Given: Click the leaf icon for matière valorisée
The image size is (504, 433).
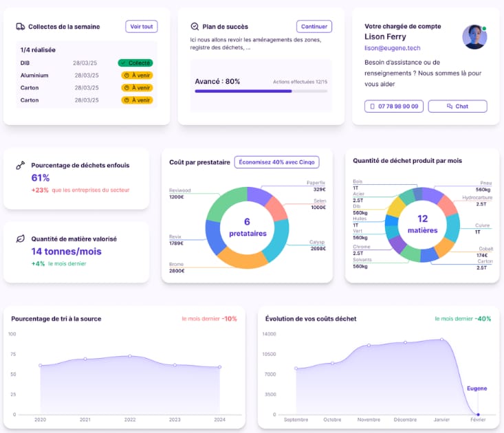Looking at the screenshot, I should pyautogui.click(x=21, y=239).
